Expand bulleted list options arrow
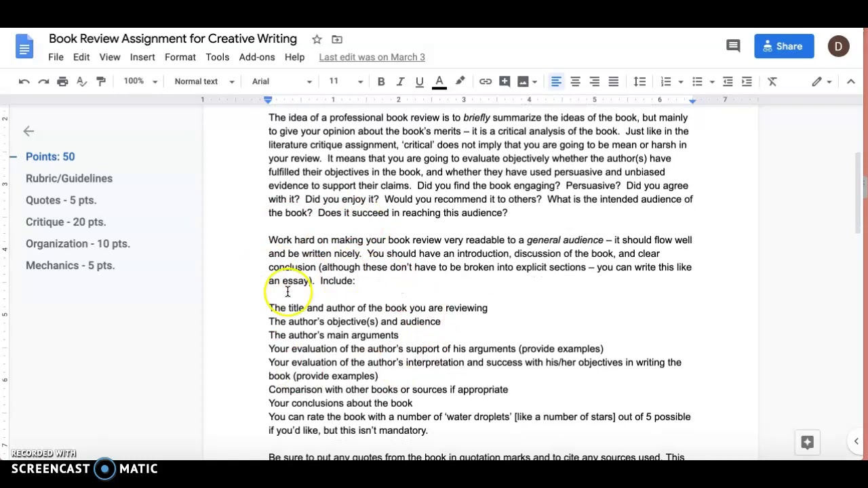Viewport: 868px width, 488px height. 711,82
